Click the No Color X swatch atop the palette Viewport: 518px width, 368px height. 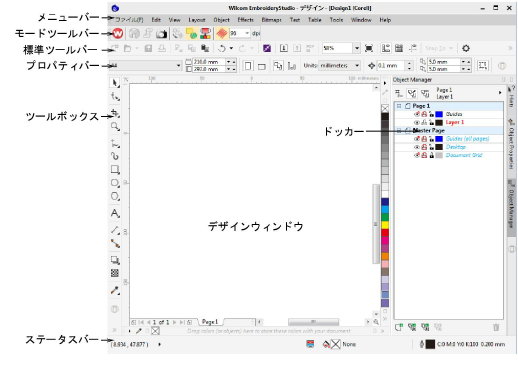pyautogui.click(x=385, y=109)
